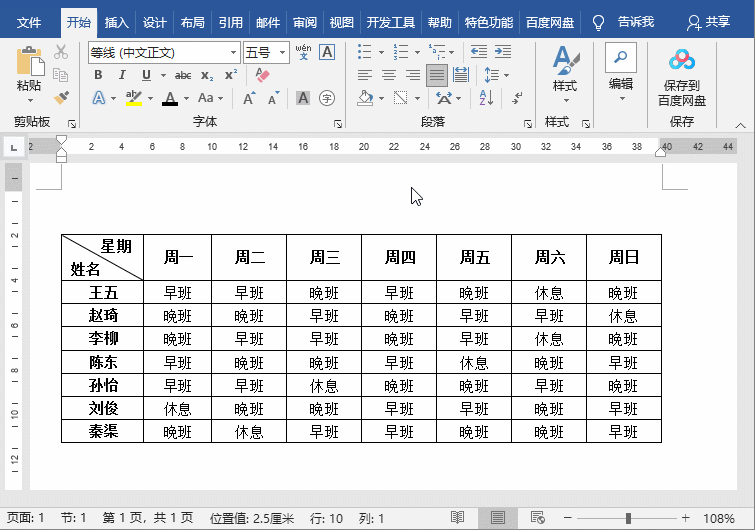Open font dialog launcher in 字体 group
Screen dimensions: 755x530
coord(338,124)
